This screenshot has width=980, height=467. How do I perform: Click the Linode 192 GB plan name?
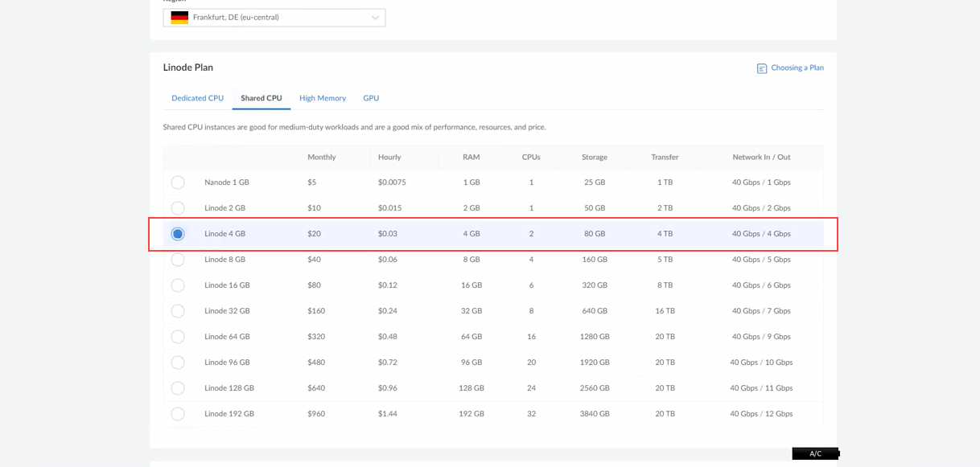[x=229, y=414]
